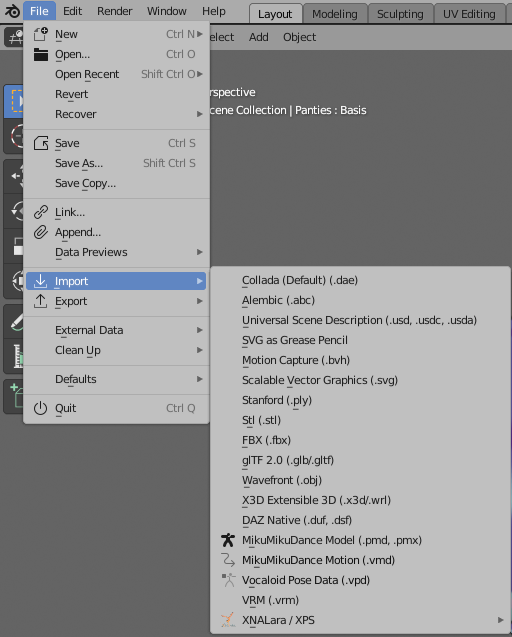Open the Edit menu

tap(72, 11)
